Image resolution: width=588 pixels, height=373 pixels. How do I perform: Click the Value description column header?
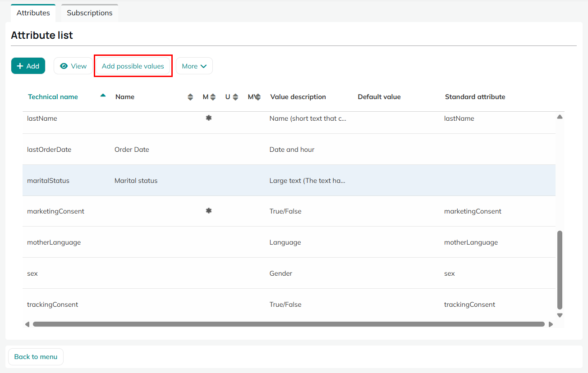(x=298, y=97)
